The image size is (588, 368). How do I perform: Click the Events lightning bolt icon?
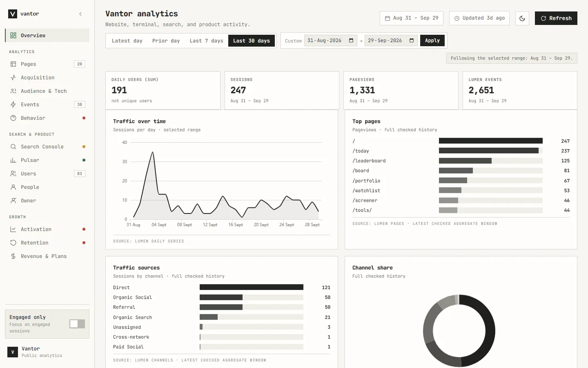pyautogui.click(x=13, y=105)
